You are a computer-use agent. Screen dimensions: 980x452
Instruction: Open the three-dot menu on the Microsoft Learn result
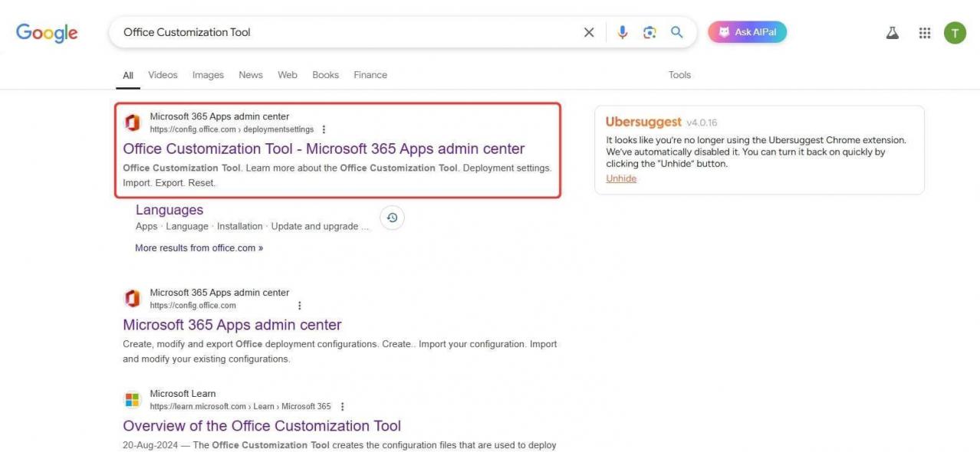pyautogui.click(x=340, y=406)
